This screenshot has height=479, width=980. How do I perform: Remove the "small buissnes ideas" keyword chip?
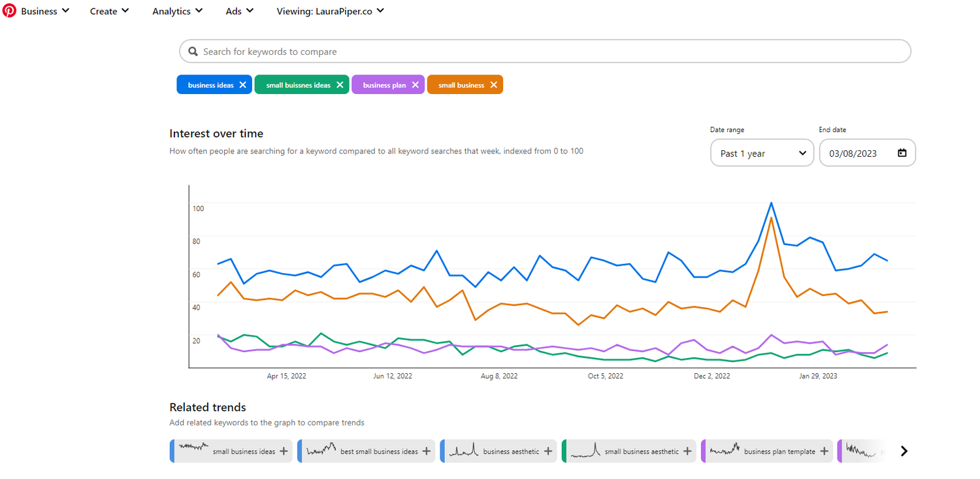point(340,84)
